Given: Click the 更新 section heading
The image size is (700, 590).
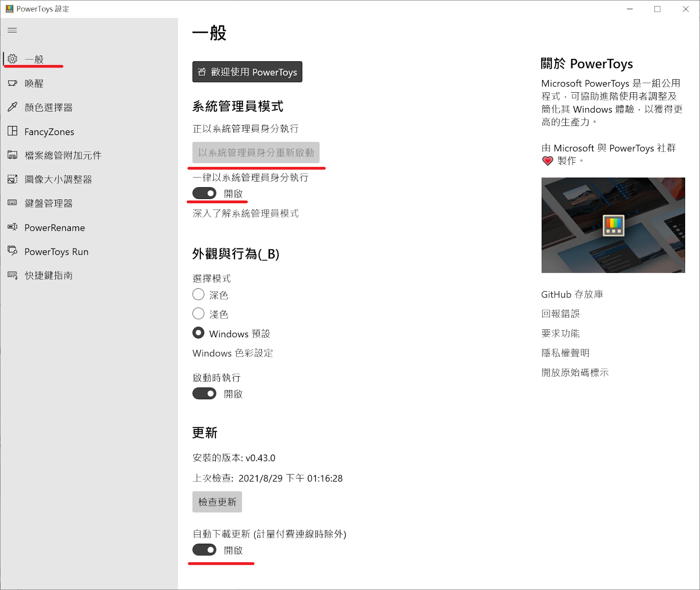Looking at the screenshot, I should point(205,433).
